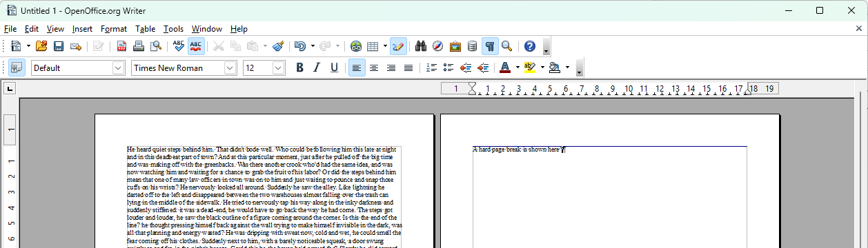Viewport: 868px width, 248px height.
Task: Click the Document as E-mail icon
Action: pos(76,46)
